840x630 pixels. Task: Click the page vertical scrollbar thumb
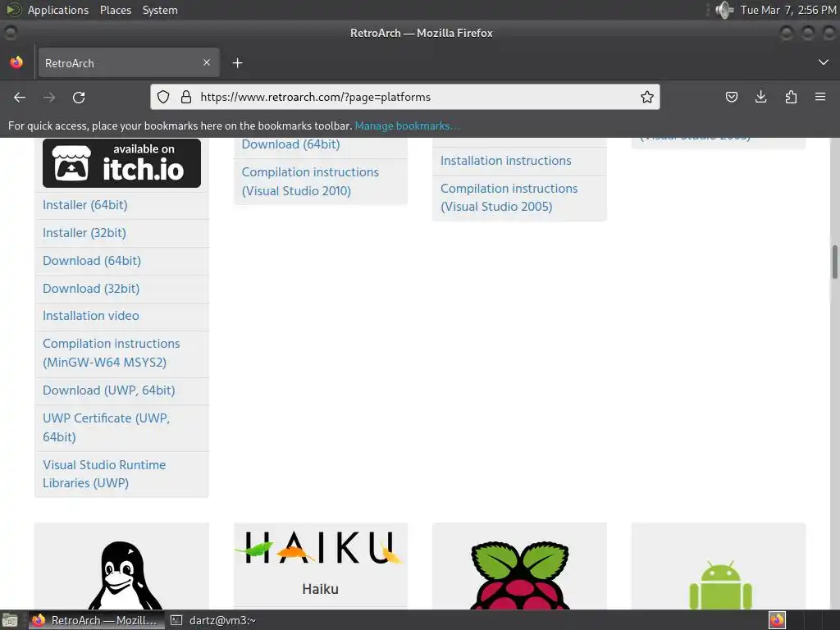coord(834,262)
